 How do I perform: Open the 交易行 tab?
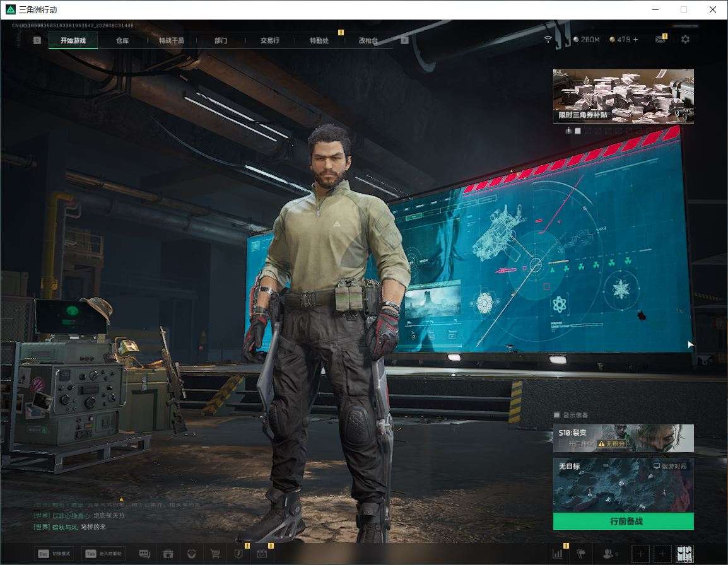(x=270, y=40)
